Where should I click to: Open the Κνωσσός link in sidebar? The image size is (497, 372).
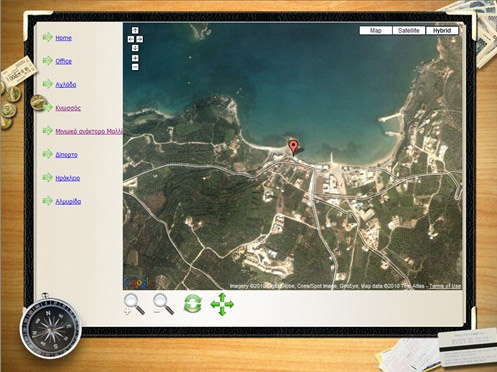pos(68,108)
